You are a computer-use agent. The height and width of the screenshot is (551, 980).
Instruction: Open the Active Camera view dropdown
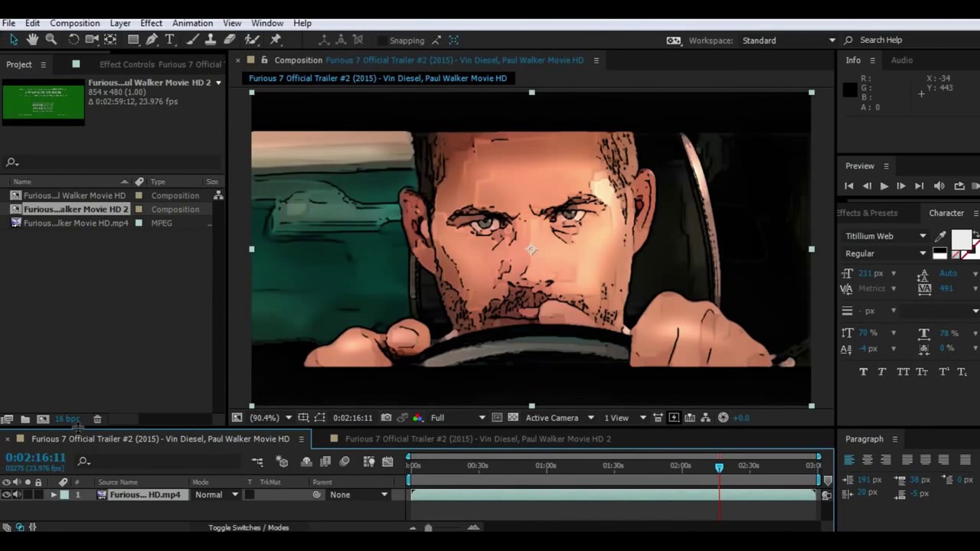(559, 418)
